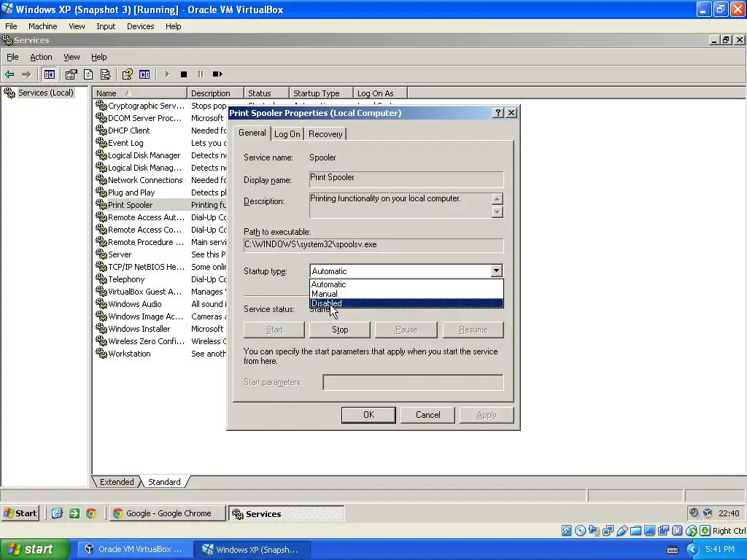
Task: Open the Action menu in Services
Action: 41,57
